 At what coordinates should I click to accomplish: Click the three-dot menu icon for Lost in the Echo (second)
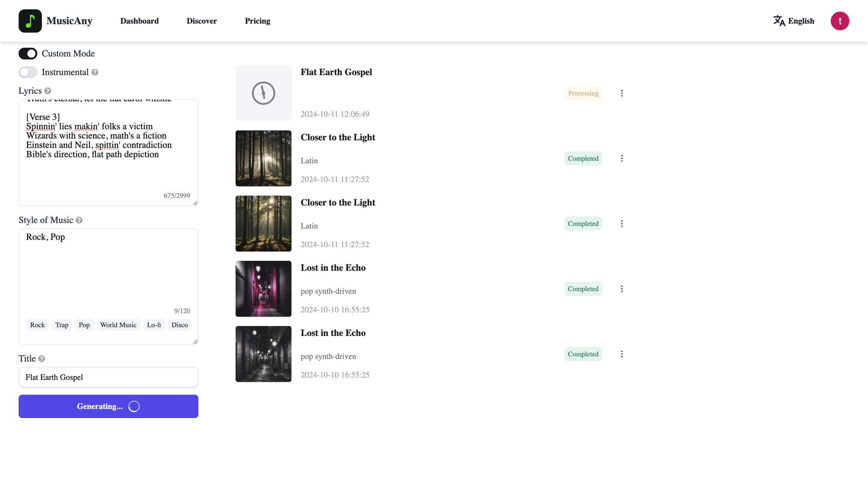point(622,354)
